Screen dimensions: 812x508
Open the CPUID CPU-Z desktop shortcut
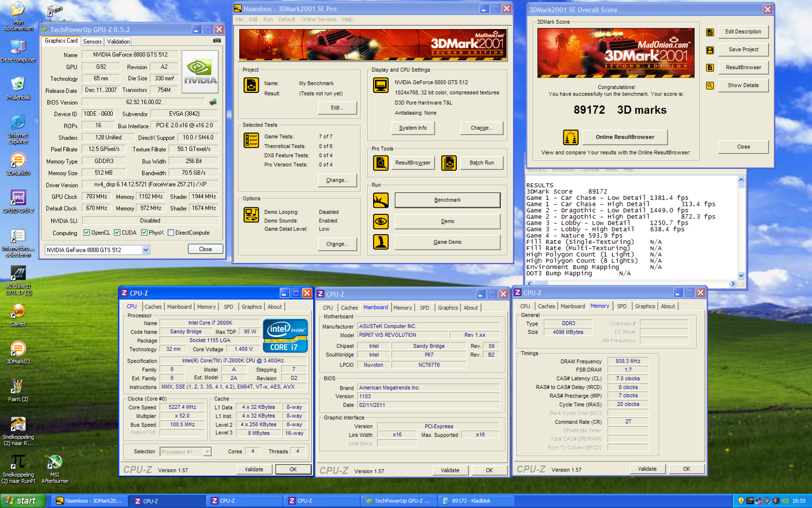[x=18, y=201]
